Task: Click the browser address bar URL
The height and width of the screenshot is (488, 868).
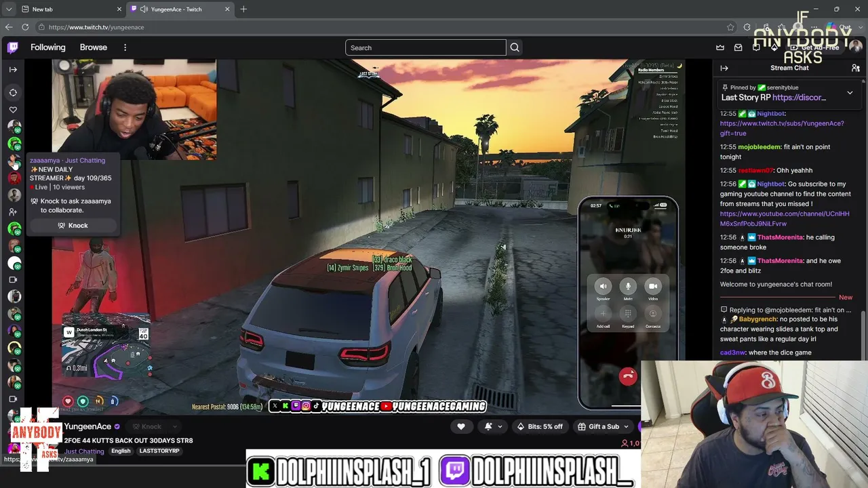Action: tap(96, 27)
